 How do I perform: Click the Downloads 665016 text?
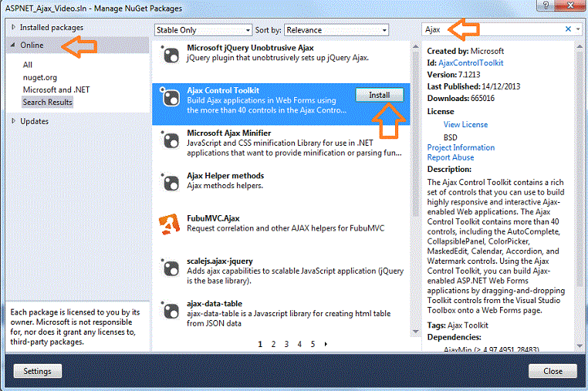tap(461, 98)
